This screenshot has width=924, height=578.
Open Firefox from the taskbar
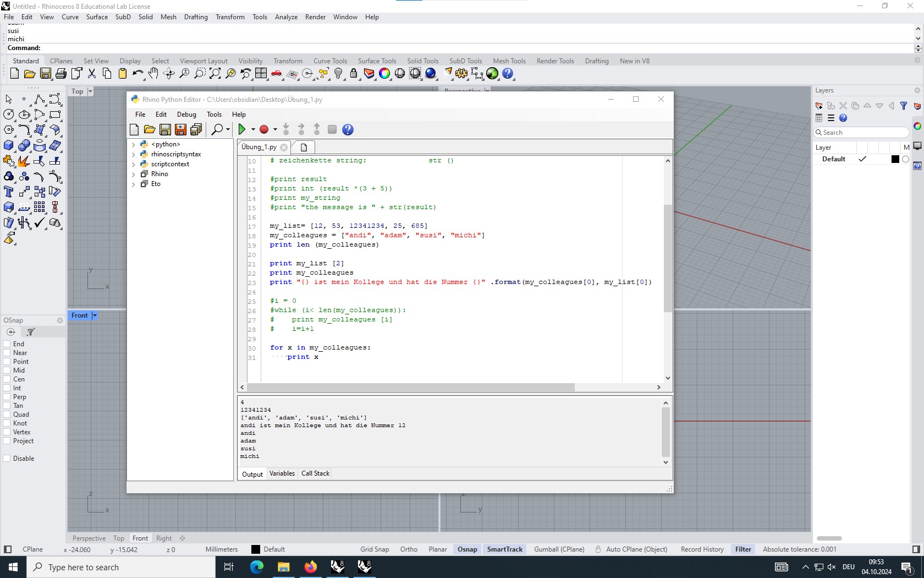(310, 567)
